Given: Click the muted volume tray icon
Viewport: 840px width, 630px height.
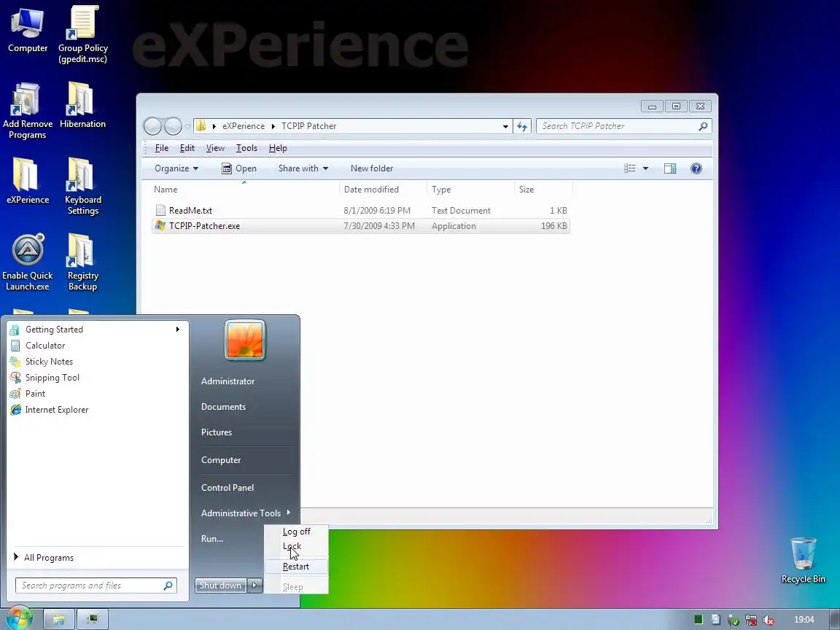Looking at the screenshot, I should point(769,620).
